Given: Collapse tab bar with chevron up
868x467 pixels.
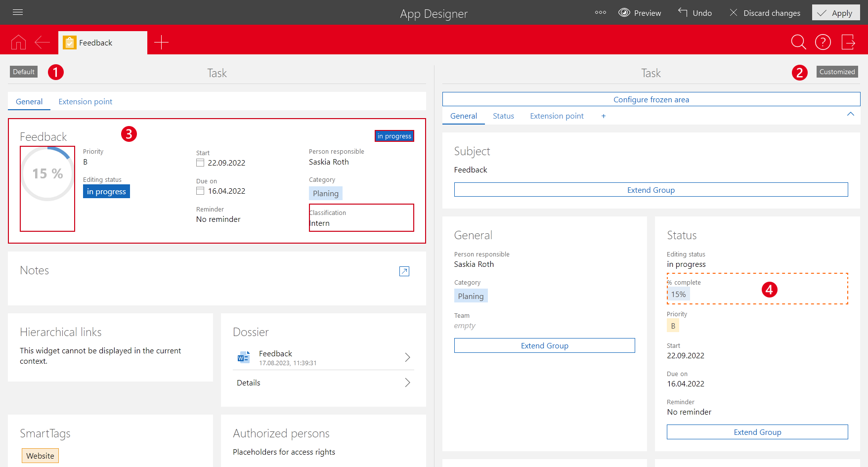Looking at the screenshot, I should click(850, 114).
